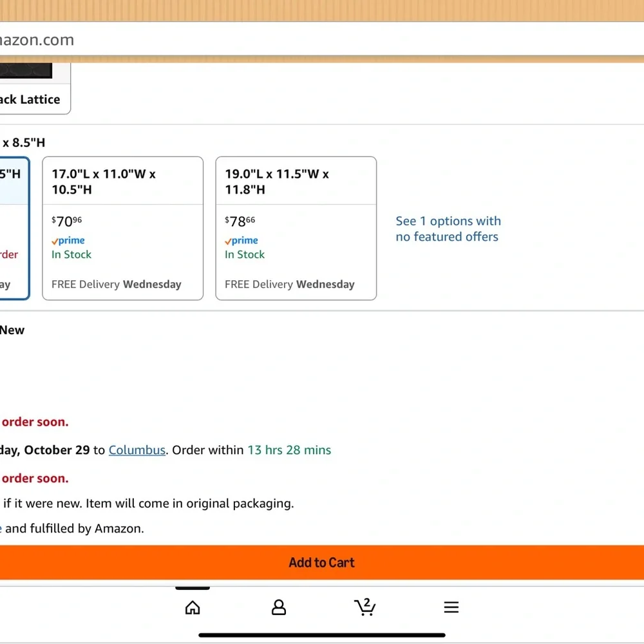Click the iOS home indicator bar
The height and width of the screenshot is (644, 644).
pyautogui.click(x=322, y=635)
